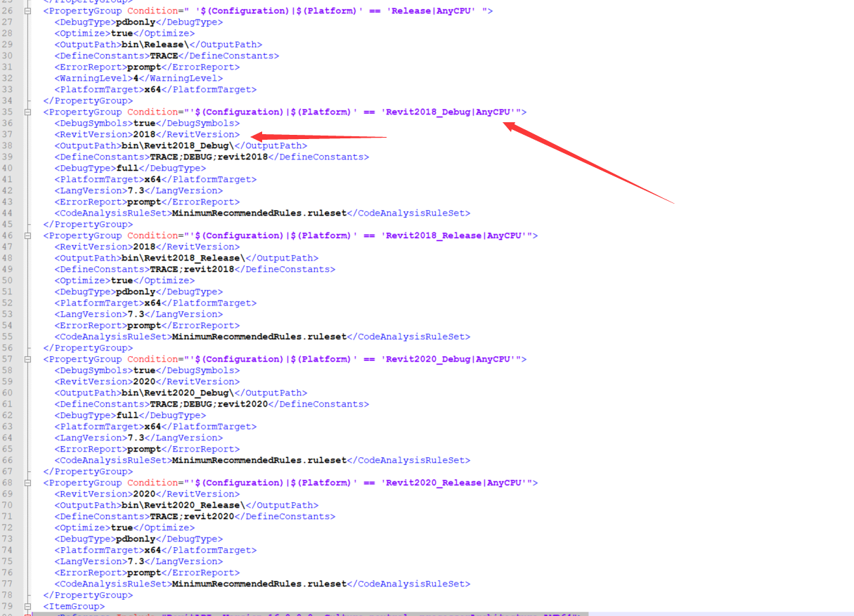
Task: Click the 'Revit2020_Release|AnyCPU' condition string
Action: [453, 483]
